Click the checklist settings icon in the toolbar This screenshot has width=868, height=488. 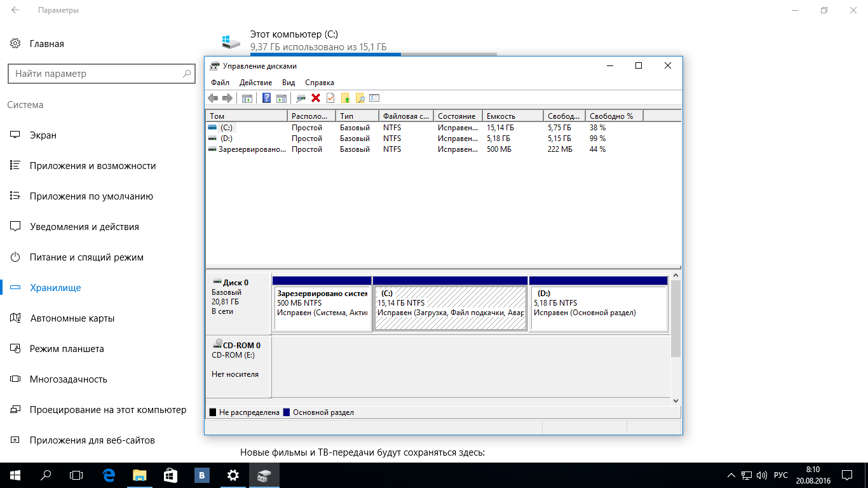click(374, 98)
